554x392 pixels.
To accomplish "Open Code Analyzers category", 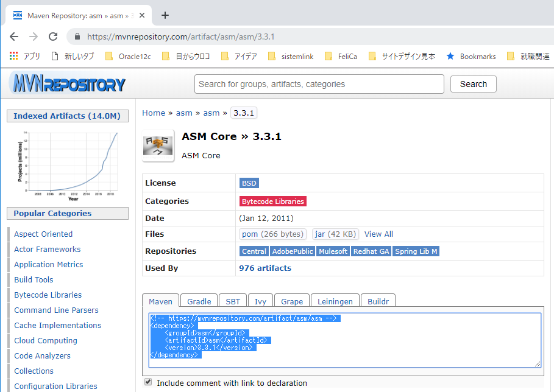I will coord(43,355).
